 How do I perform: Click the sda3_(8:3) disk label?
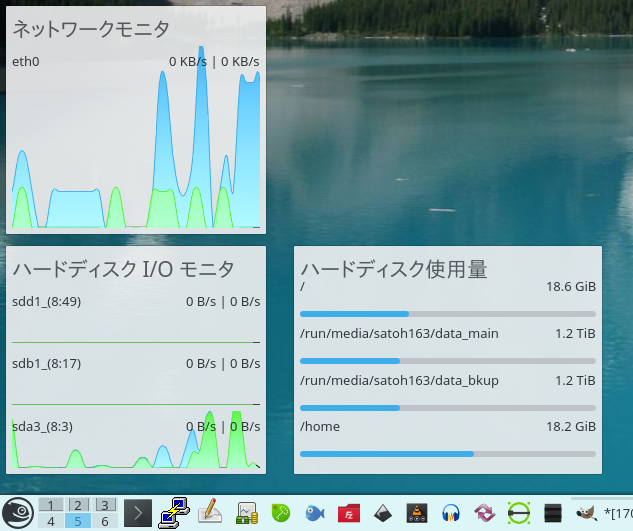tap(42, 426)
